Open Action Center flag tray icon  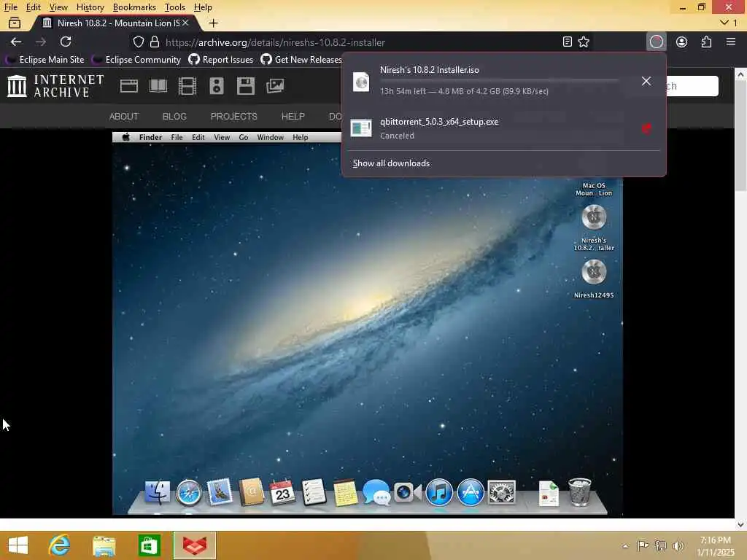pyautogui.click(x=643, y=545)
